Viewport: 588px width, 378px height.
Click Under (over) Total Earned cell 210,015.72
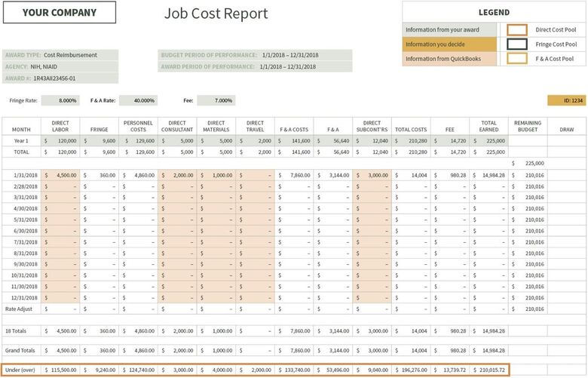click(489, 370)
